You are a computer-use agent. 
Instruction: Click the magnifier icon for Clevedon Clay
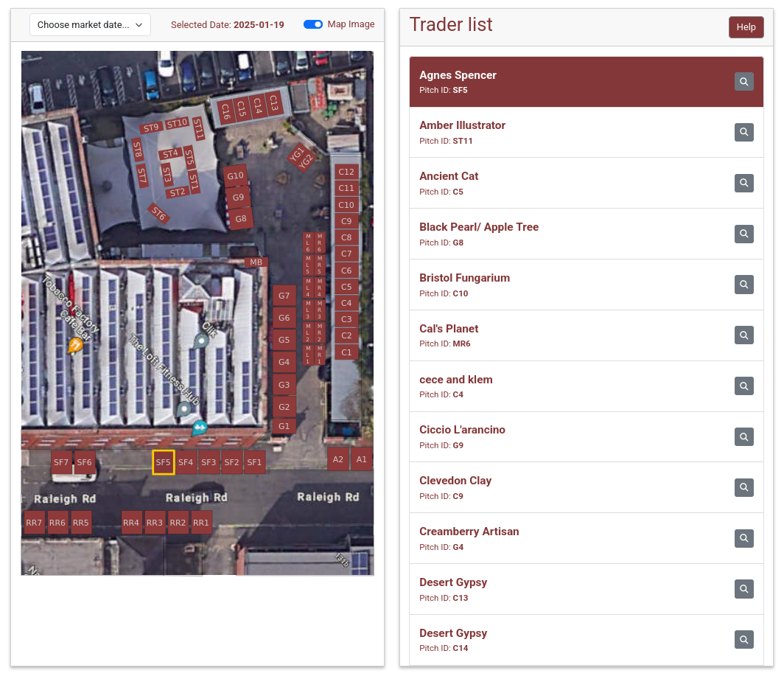tap(743, 487)
